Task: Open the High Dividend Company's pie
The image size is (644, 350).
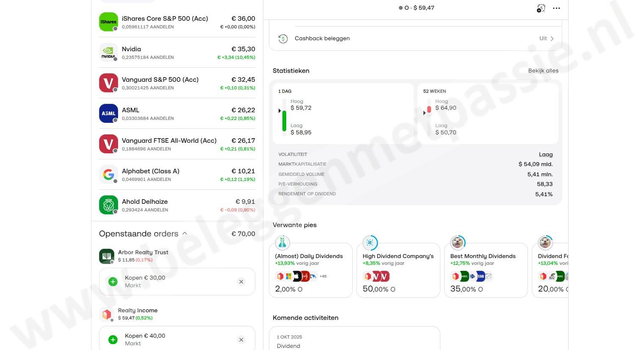Action: coord(398,270)
